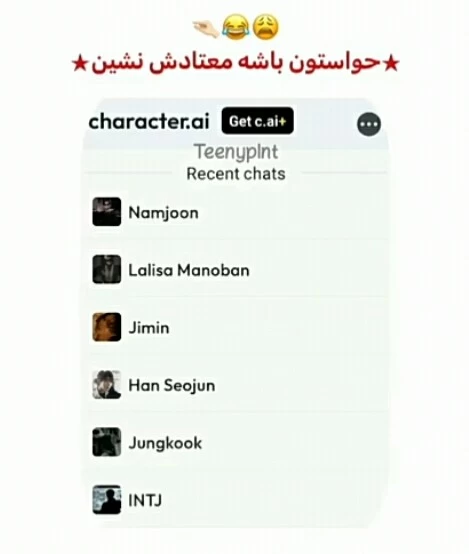Click the TeenypInt watermark text
Viewport: 469px width, 554px height.
(x=236, y=152)
